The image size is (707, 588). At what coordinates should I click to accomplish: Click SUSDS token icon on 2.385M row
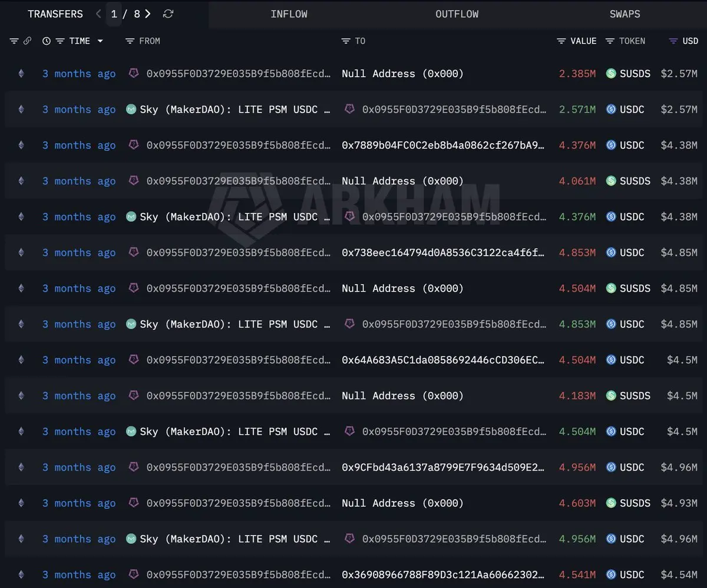[611, 74]
